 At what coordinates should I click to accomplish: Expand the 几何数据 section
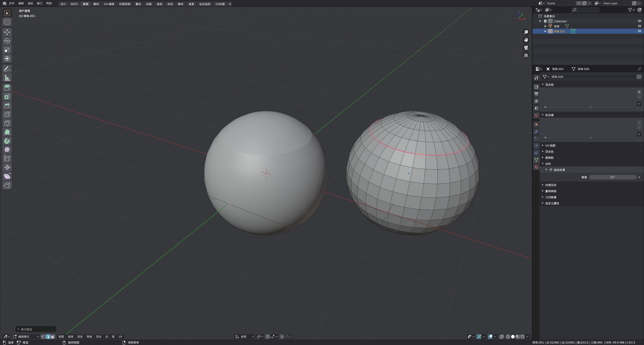[551, 197]
